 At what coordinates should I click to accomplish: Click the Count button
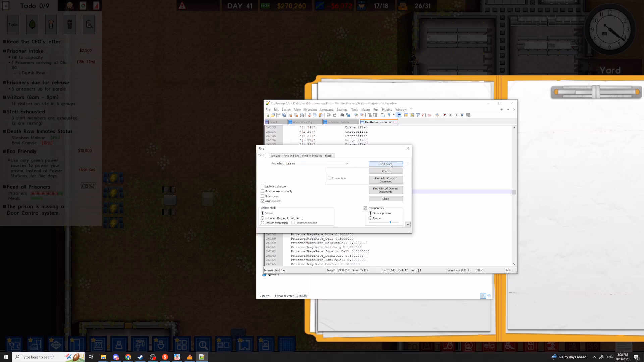(x=386, y=171)
